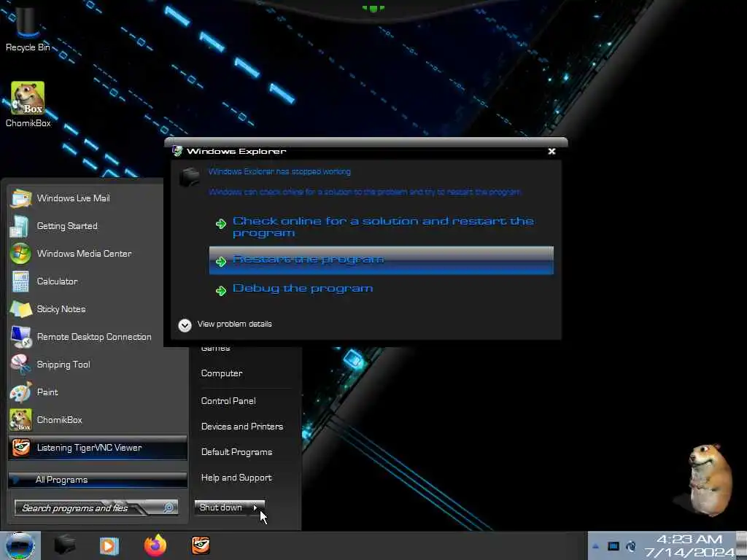Viewport: 747px width, 560px height.
Task: Click green arrow next to Debug the program
Action: pyautogui.click(x=220, y=290)
